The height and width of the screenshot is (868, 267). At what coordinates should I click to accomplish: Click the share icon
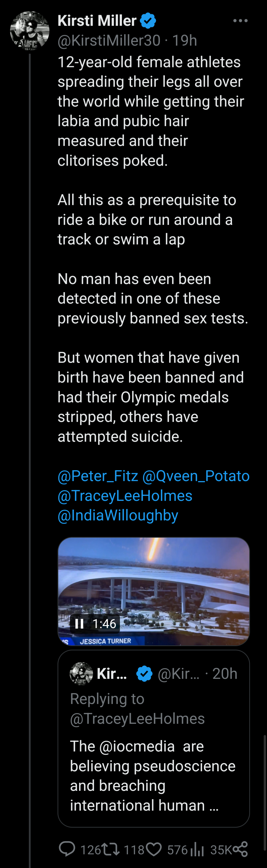(x=240, y=849)
